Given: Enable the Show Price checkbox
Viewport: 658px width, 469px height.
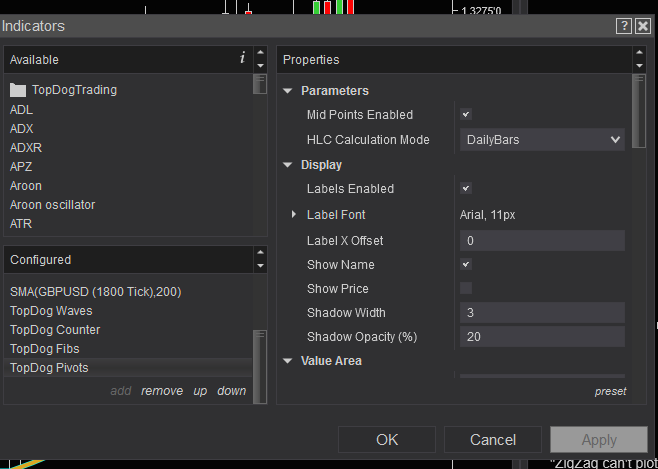Looking at the screenshot, I should pyautogui.click(x=466, y=288).
